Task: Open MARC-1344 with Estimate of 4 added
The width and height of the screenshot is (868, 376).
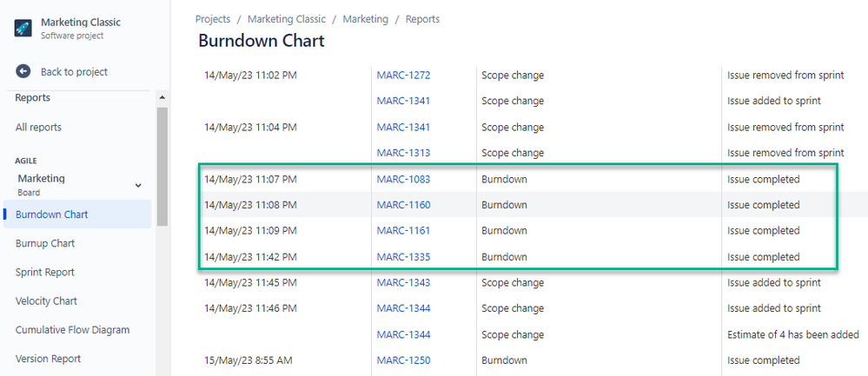Action: click(x=403, y=334)
